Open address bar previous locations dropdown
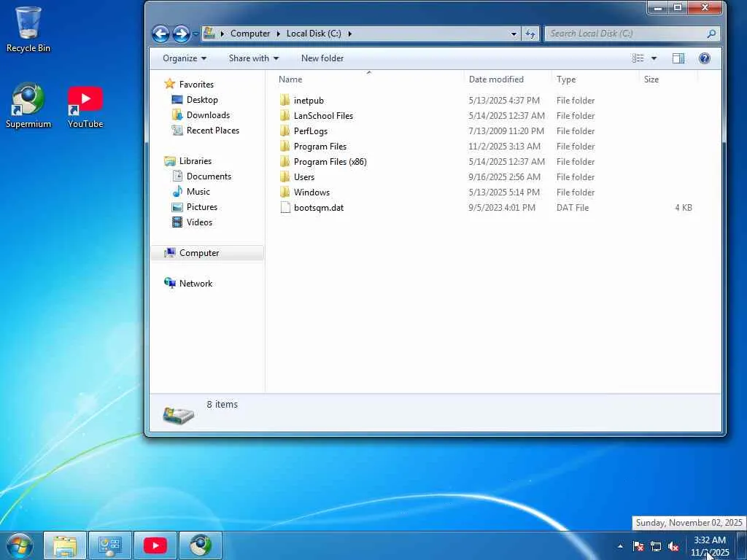 [514, 34]
